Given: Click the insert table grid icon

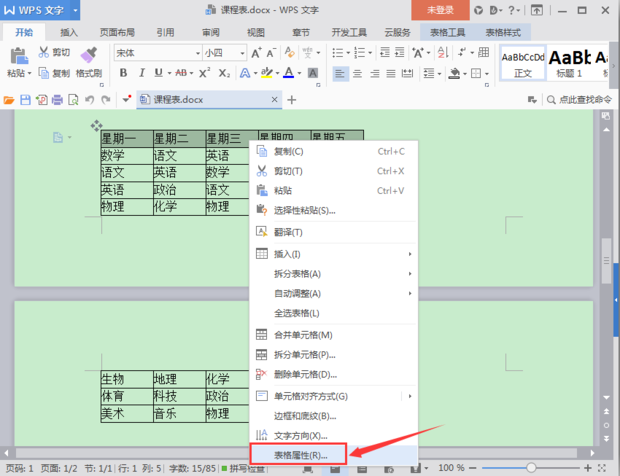Looking at the screenshot, I should pos(484,52).
